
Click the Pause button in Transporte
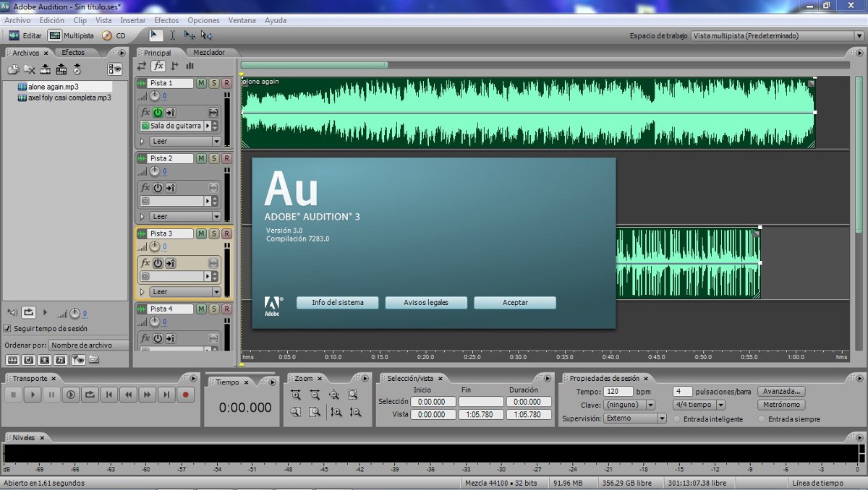point(51,395)
